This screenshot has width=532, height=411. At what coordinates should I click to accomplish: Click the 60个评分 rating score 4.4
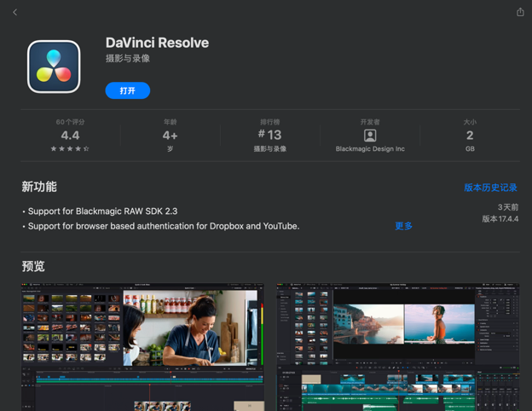pos(70,135)
